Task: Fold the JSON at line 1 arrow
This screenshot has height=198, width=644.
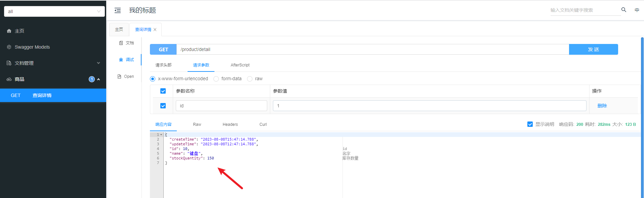Action: pos(161,135)
